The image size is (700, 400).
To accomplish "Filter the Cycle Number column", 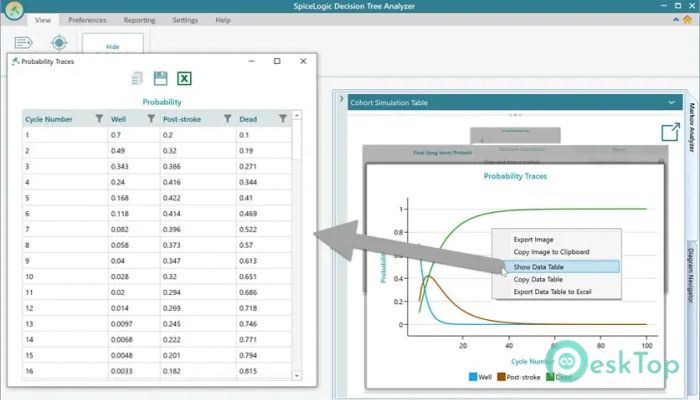I will (99, 118).
